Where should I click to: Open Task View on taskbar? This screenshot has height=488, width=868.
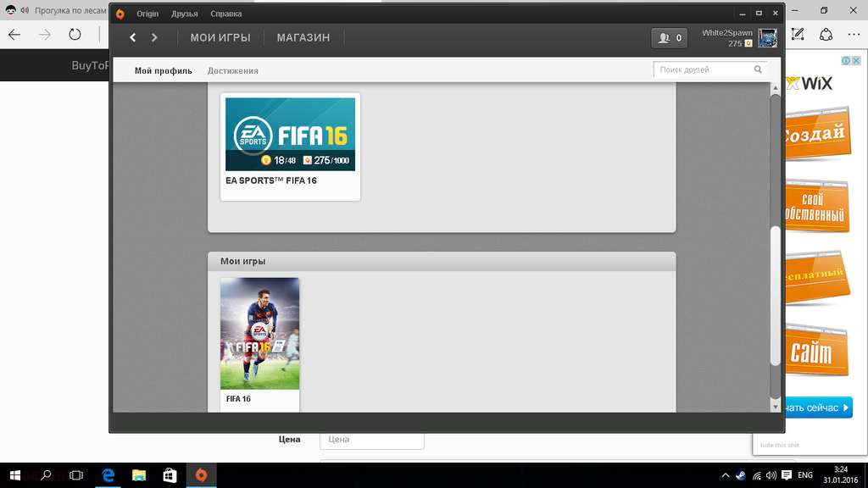click(x=76, y=475)
